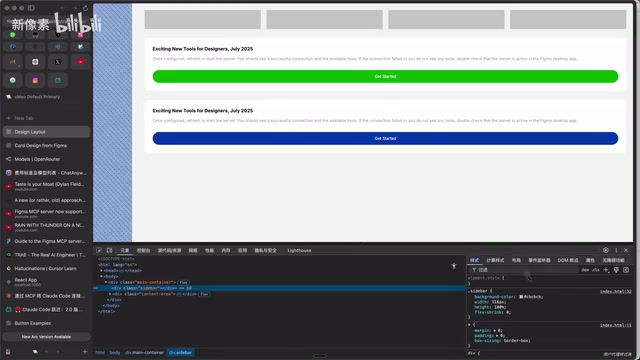640x360 pixels.
Task: Open the Instagram-style gradient pinned favorite
Action: click(x=35, y=80)
